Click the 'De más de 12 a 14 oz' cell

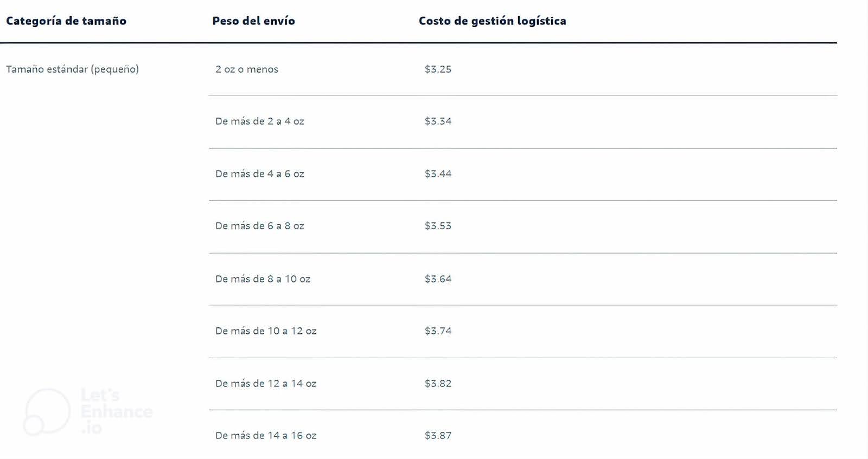point(265,384)
